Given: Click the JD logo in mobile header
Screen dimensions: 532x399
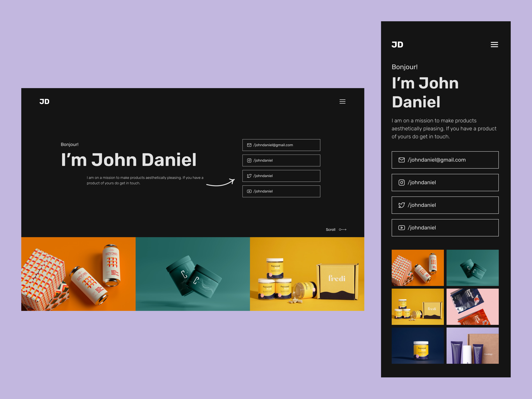Looking at the screenshot, I should [x=397, y=45].
